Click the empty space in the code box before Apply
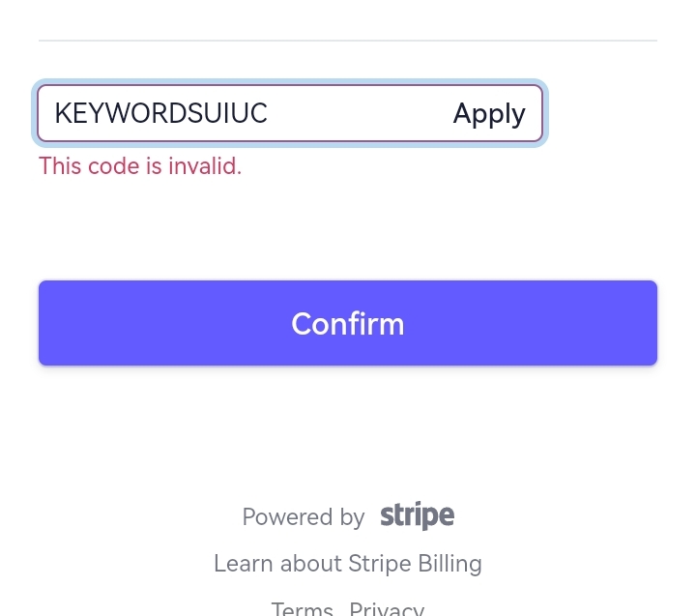The height and width of the screenshot is (616, 696). click(x=358, y=113)
